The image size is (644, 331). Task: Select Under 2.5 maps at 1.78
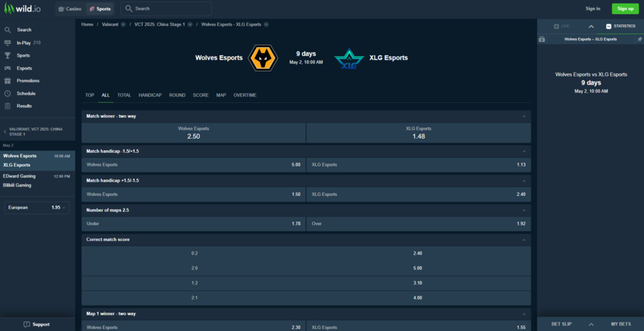[x=193, y=224]
